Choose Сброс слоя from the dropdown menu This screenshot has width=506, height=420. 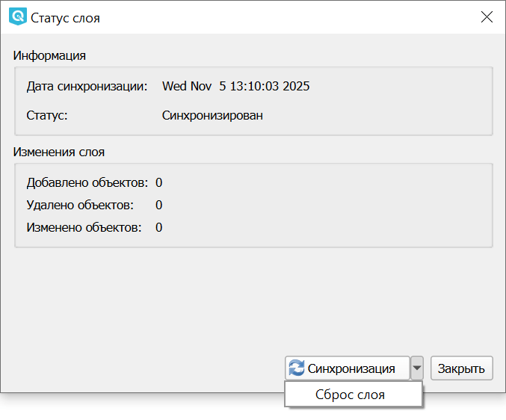pyautogui.click(x=350, y=395)
